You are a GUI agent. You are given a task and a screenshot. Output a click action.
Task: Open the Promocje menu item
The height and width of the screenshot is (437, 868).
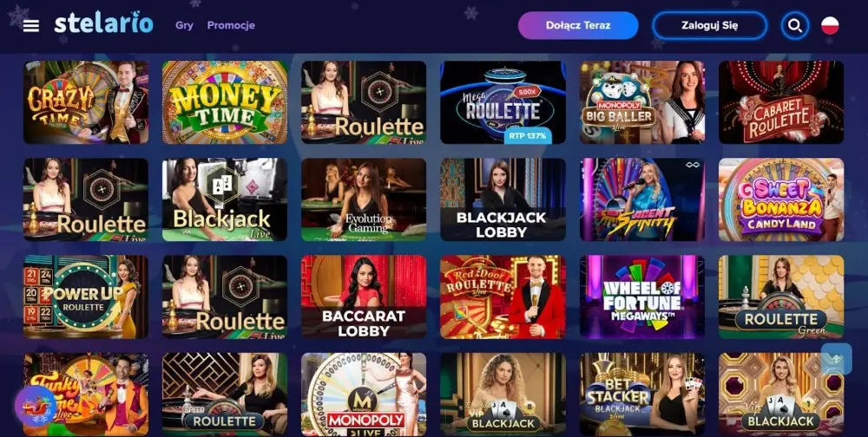pos(231,25)
